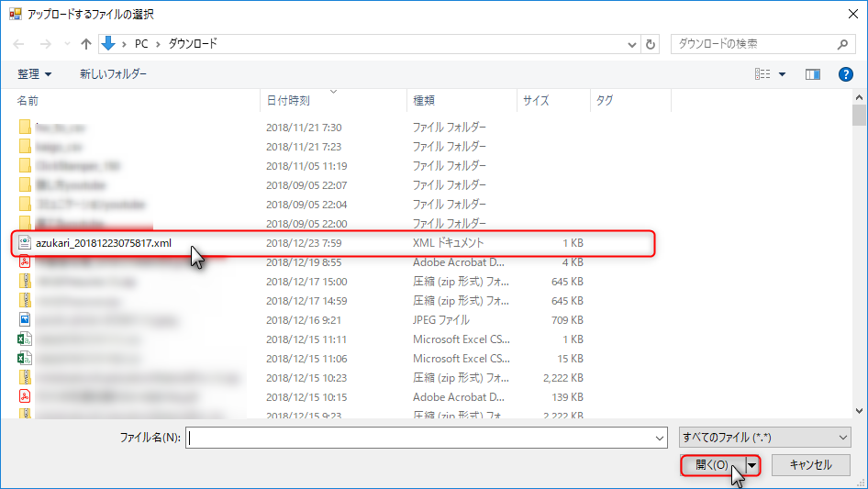This screenshot has height=489, width=868.
Task: Click the Help question mark icon
Action: [x=846, y=73]
